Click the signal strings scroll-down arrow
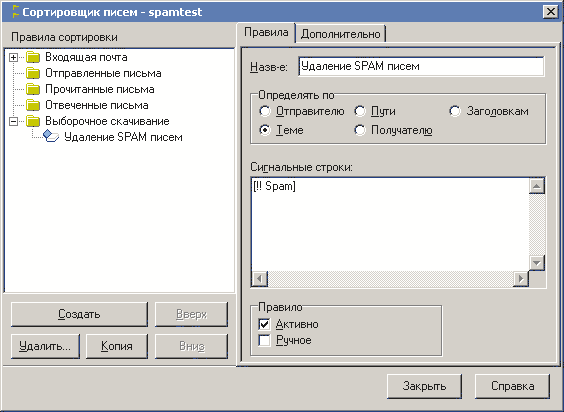Screen dimensions: 564x412 (537, 263)
